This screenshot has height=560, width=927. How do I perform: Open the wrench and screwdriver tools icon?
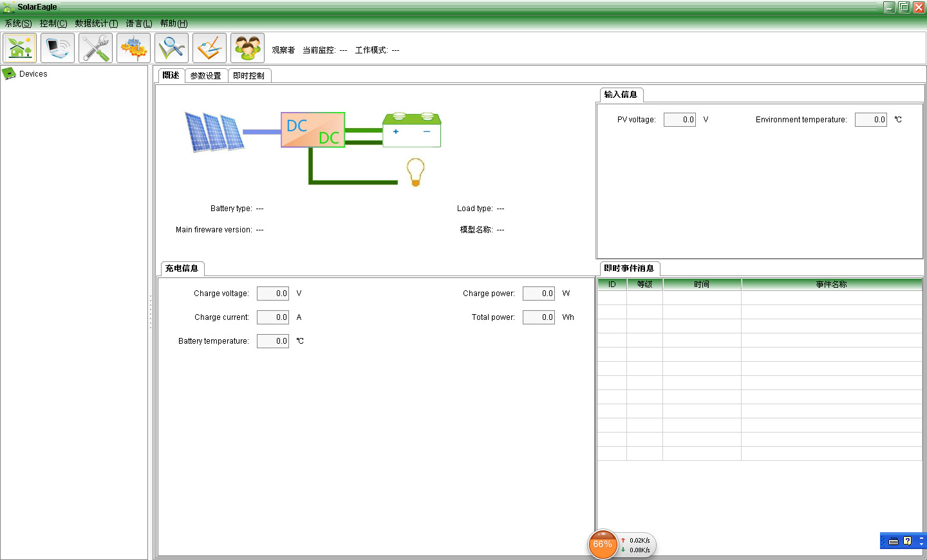coord(96,48)
